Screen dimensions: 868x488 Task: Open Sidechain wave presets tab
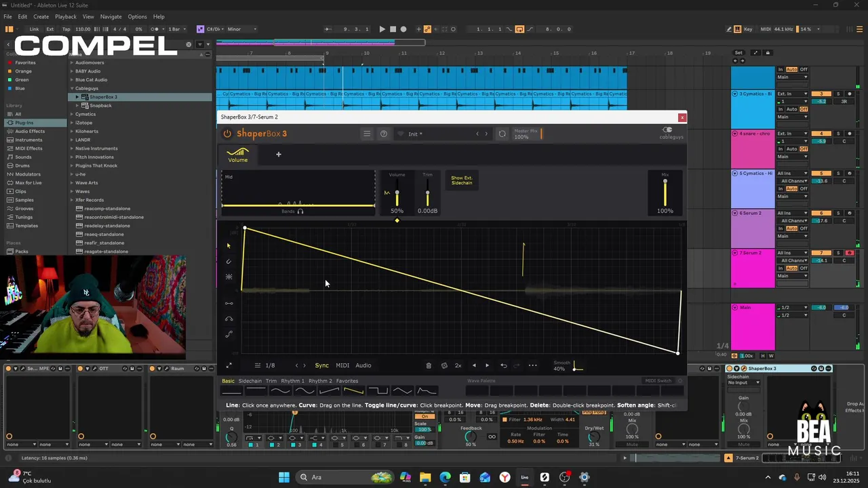250,381
